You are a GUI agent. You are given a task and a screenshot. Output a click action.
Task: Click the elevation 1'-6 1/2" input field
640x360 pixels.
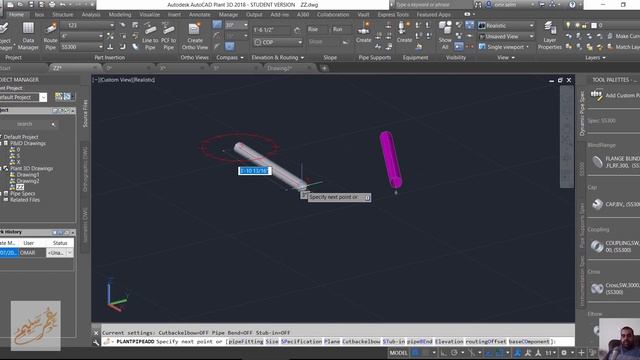271,30
